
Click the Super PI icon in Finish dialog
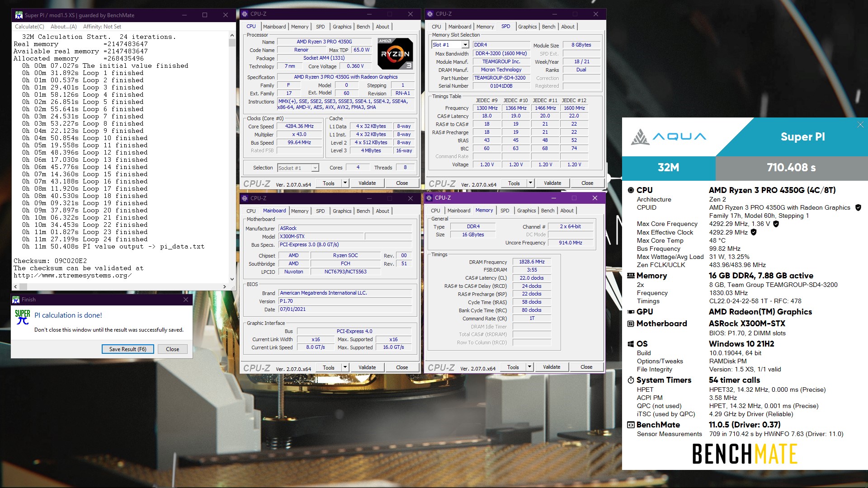(x=23, y=317)
